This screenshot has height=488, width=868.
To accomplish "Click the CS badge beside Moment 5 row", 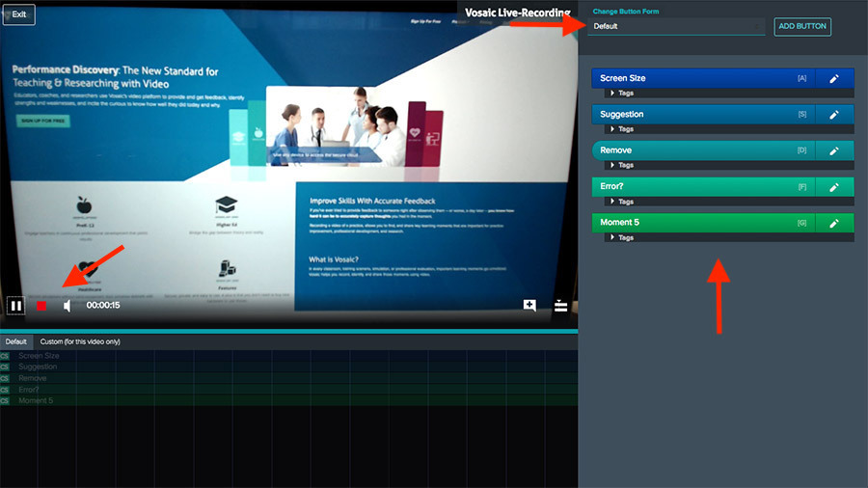I will pyautogui.click(x=5, y=400).
